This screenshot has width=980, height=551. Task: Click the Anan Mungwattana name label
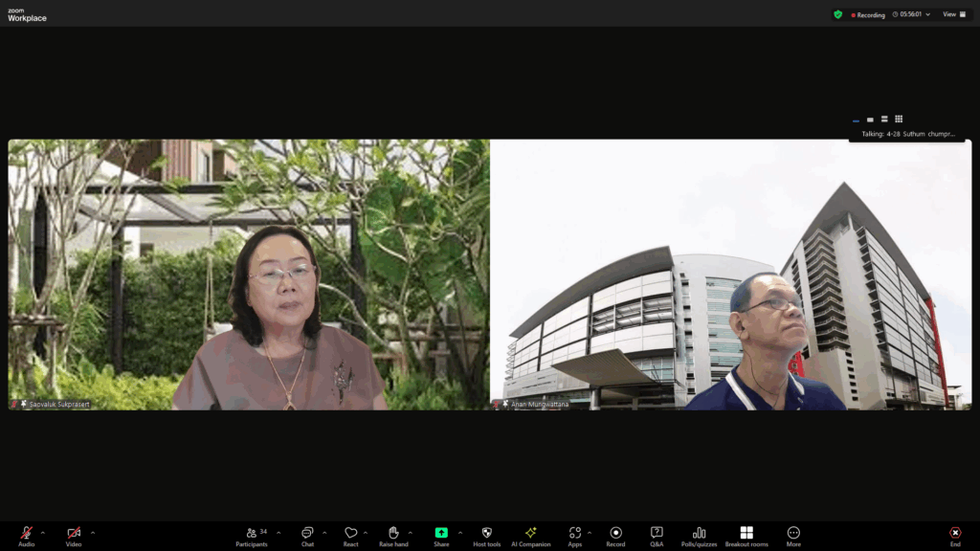click(x=540, y=405)
